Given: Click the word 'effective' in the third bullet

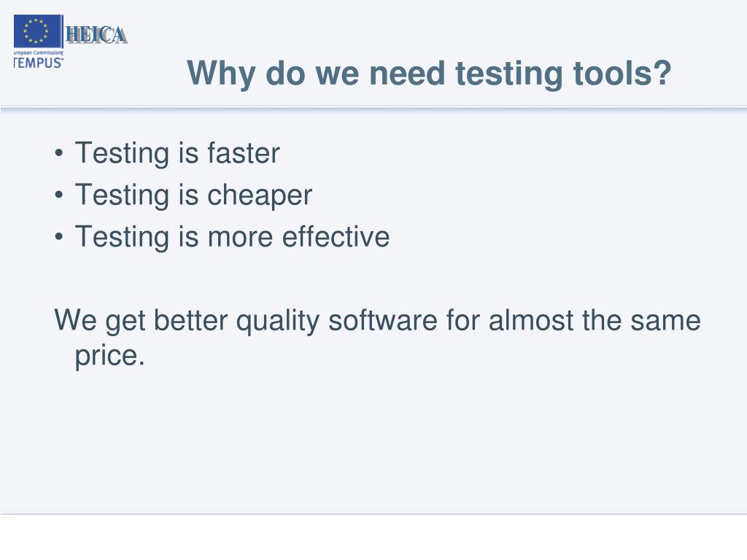Looking at the screenshot, I should click(336, 237).
